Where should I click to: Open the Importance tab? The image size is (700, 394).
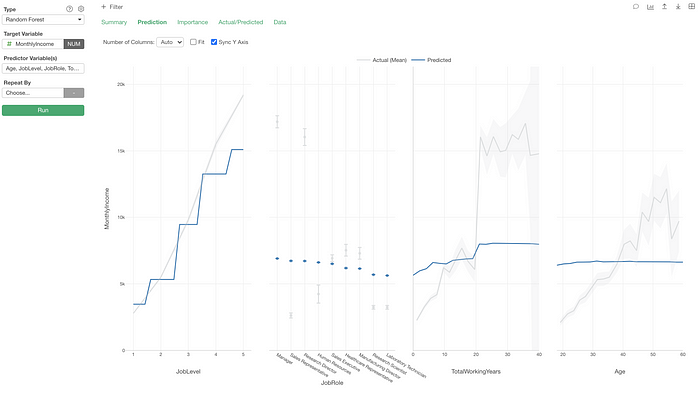192,22
